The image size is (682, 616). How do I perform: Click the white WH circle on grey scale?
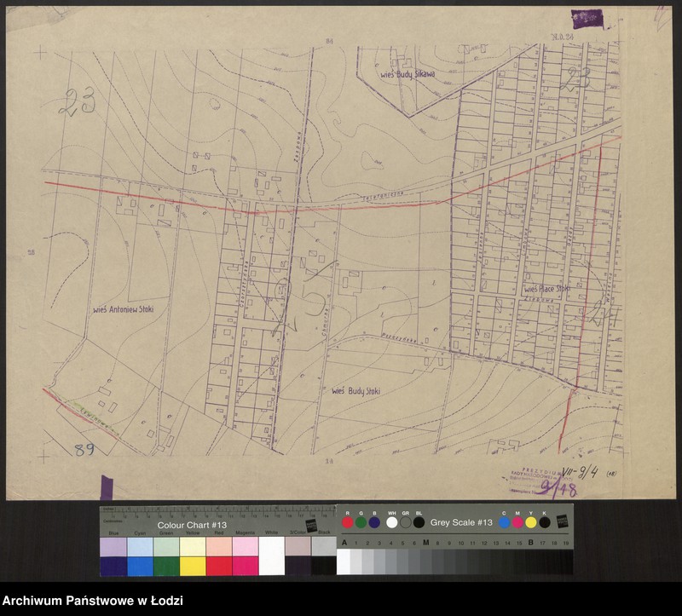(392, 522)
